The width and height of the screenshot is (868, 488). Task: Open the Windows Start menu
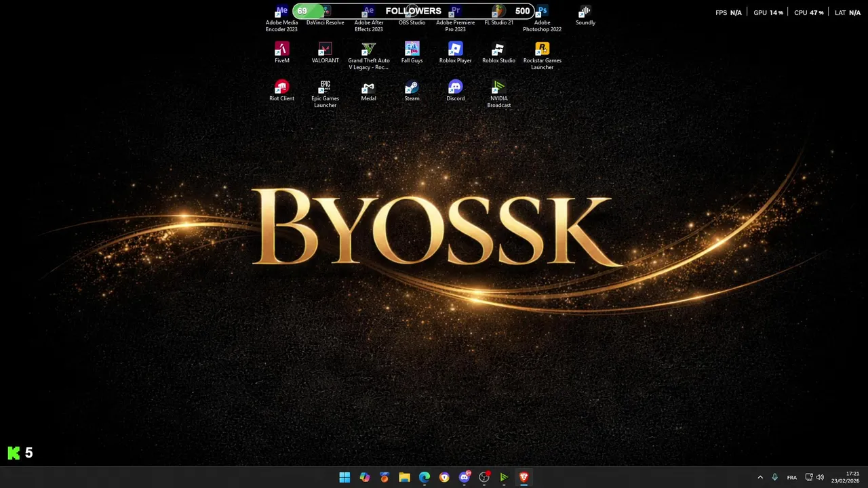[x=344, y=477]
